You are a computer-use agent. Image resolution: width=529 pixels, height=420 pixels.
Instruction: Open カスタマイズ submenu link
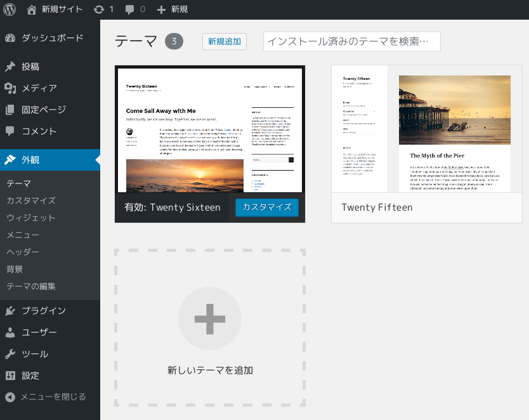point(31,200)
